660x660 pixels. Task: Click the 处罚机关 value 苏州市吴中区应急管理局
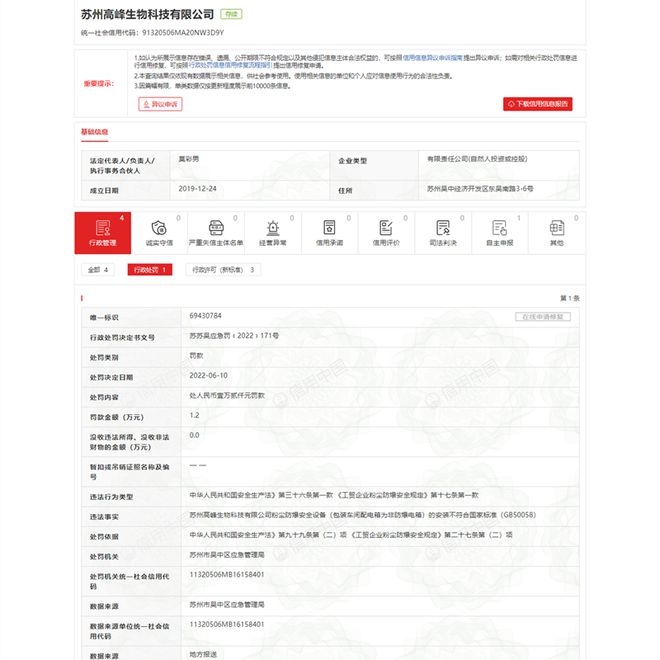[227, 555]
